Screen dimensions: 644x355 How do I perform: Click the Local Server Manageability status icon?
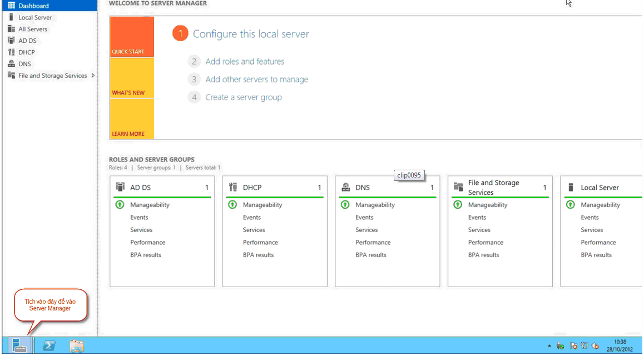[x=571, y=205]
